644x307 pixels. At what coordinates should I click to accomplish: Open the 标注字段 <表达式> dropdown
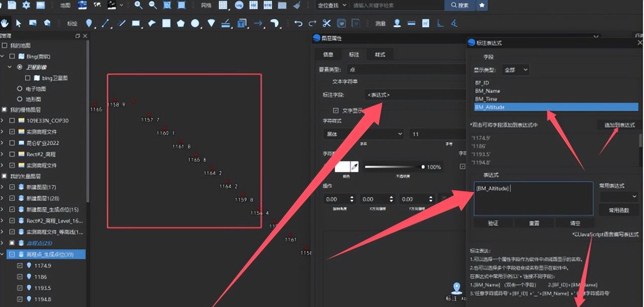pyautogui.click(x=415, y=95)
